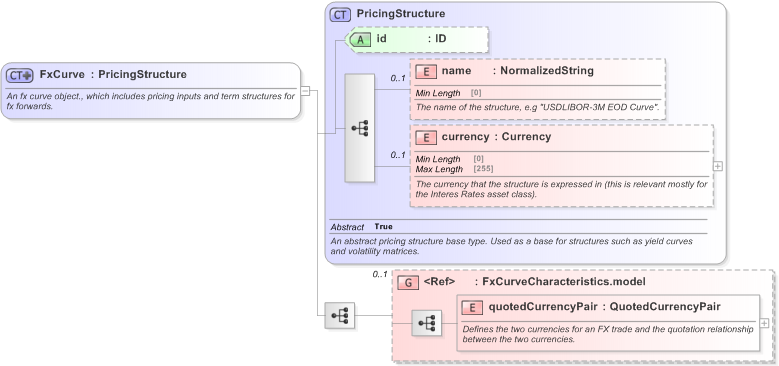
Task: Expand the quotedCurrencyPair plus box
Action: (764, 323)
